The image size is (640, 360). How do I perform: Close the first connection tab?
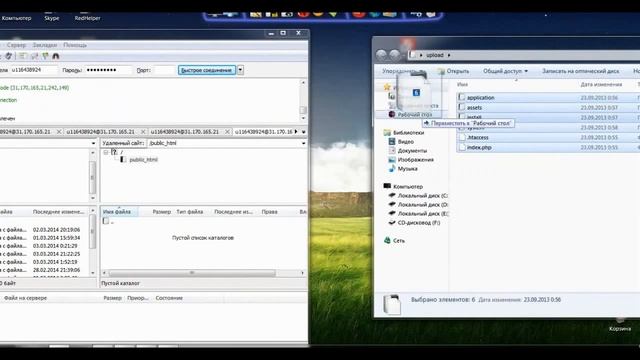(x=59, y=132)
